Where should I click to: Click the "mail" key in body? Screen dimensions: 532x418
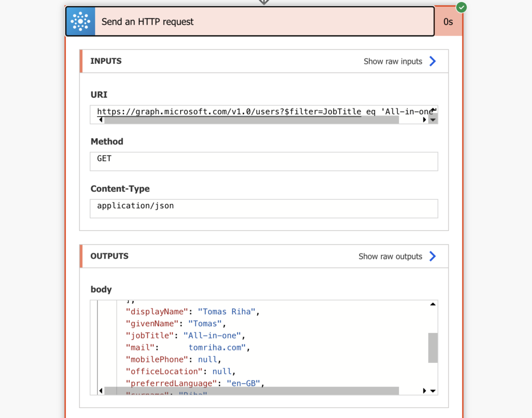(140, 347)
